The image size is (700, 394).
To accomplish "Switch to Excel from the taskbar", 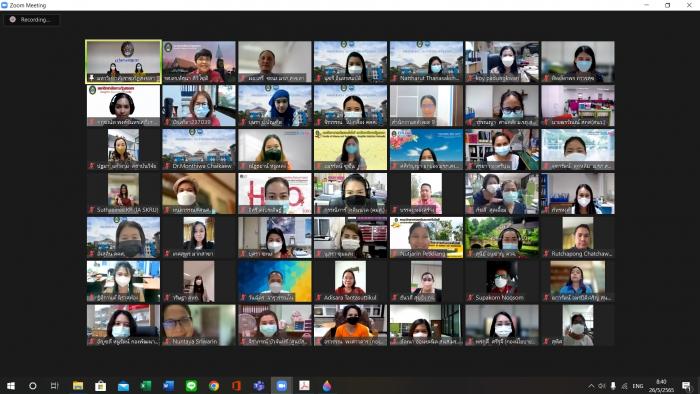I will 146,386.
